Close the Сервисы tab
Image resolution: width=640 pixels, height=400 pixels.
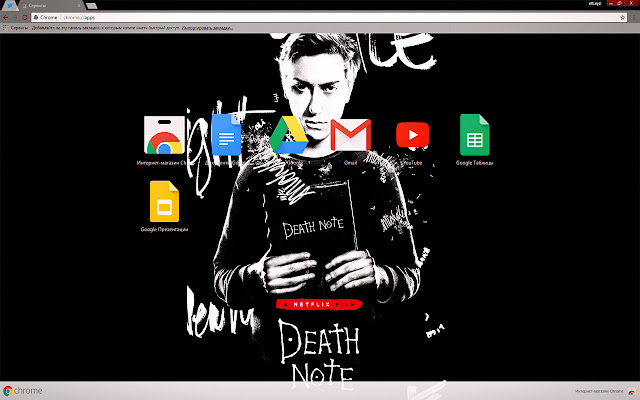tap(79, 6)
